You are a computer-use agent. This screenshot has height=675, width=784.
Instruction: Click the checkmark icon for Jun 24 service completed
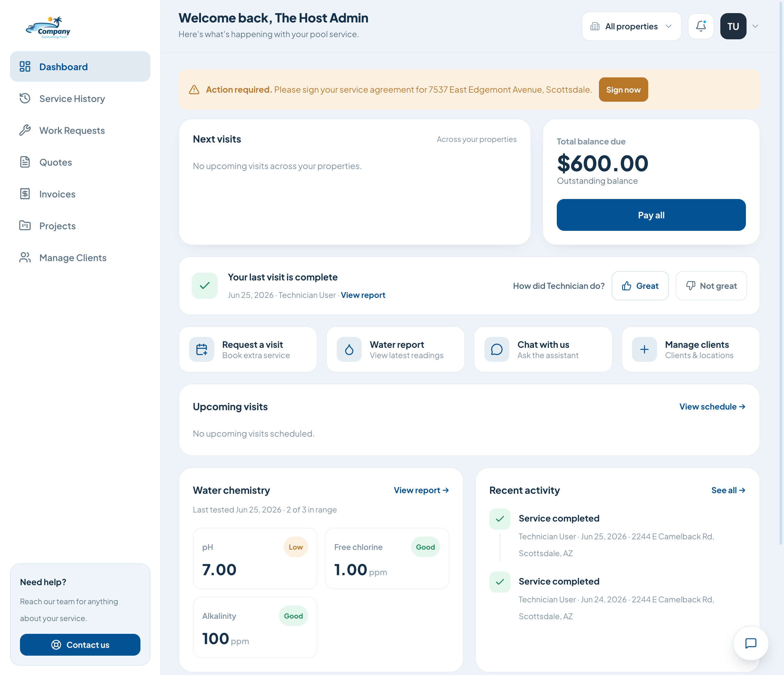click(x=500, y=582)
